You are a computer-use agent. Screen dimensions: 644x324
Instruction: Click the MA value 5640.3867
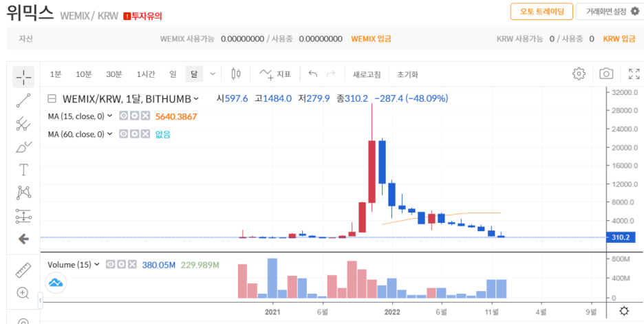[x=176, y=116]
